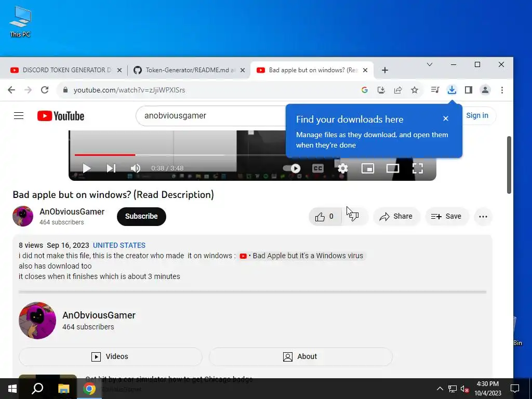Image resolution: width=532 pixels, height=399 pixels.
Task: Sign in to YouTube
Action: point(477,115)
